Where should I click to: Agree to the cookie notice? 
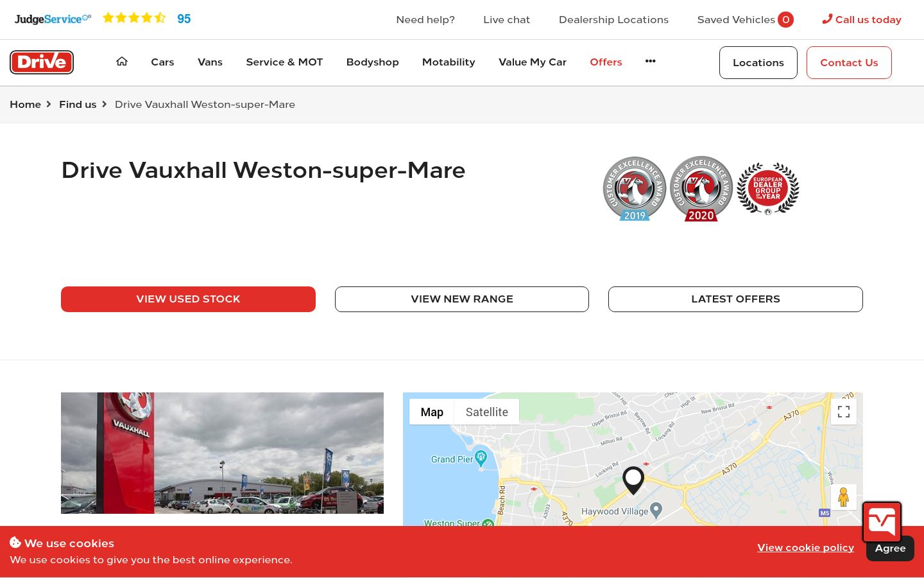[x=890, y=548]
